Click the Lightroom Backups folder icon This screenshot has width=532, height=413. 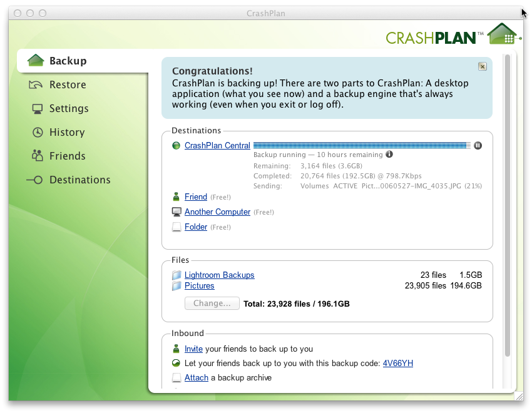(x=176, y=275)
